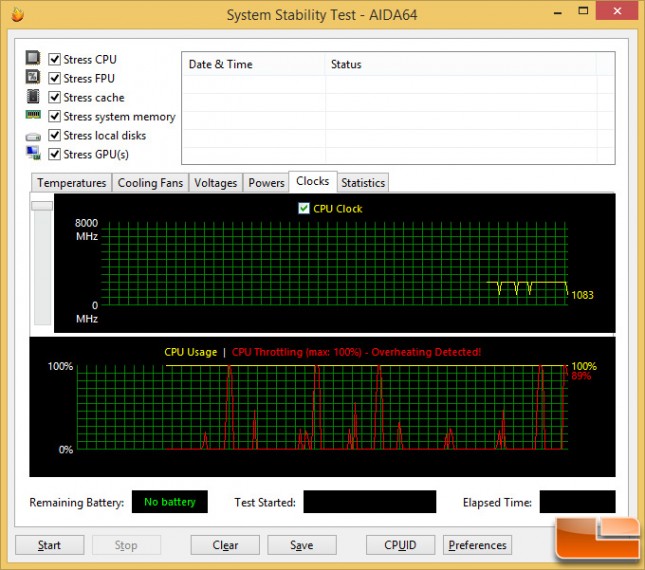Click the Save button
The width and height of the screenshot is (645, 570).
(302, 545)
